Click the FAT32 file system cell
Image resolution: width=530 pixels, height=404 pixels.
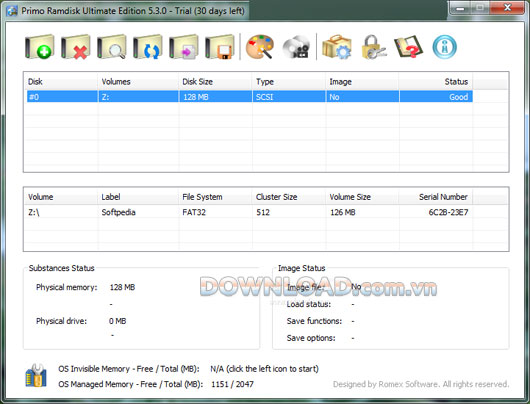pyautogui.click(x=194, y=212)
